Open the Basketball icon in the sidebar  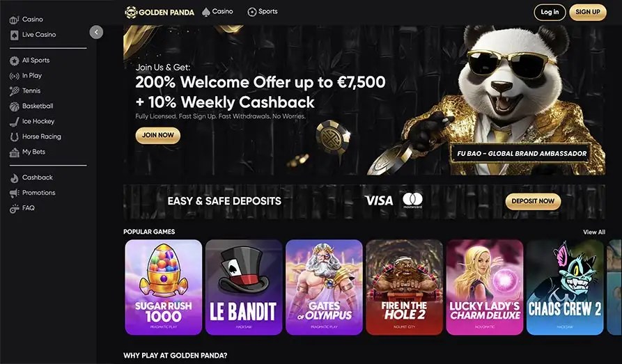coord(15,106)
